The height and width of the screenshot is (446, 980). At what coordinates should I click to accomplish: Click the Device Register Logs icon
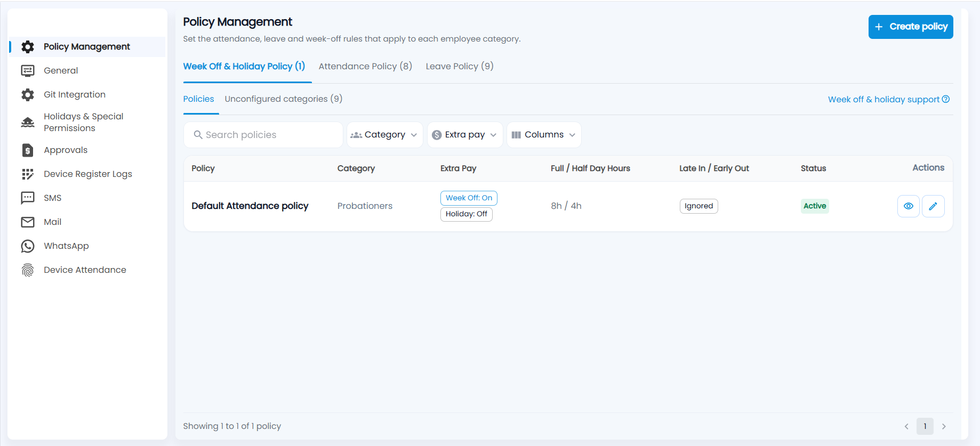(28, 174)
